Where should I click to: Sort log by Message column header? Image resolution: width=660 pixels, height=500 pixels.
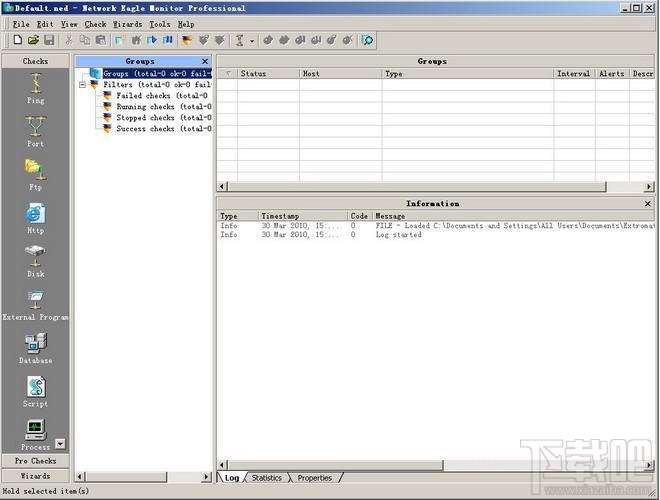(513, 216)
